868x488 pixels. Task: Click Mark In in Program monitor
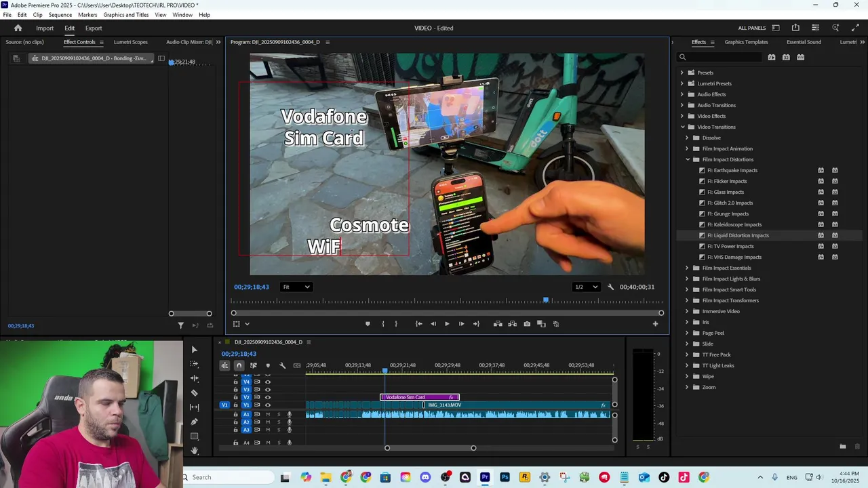(382, 324)
